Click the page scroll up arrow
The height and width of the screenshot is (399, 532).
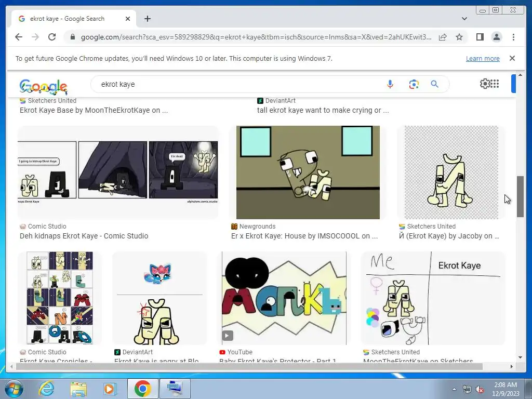coord(520,75)
